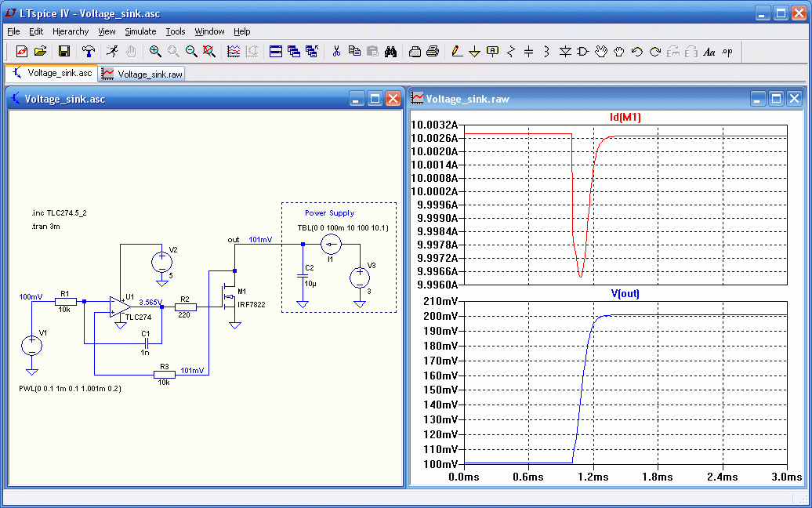Click the U1 TLC274 op-amp symbol
The width and height of the screenshot is (812, 508).
(x=120, y=306)
